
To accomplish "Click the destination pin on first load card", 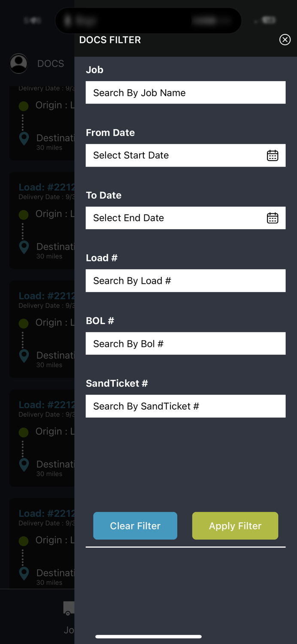I will point(23,138).
